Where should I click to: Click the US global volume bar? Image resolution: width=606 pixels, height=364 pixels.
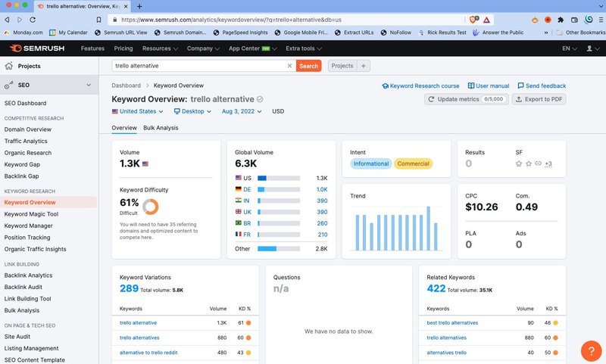pos(279,178)
